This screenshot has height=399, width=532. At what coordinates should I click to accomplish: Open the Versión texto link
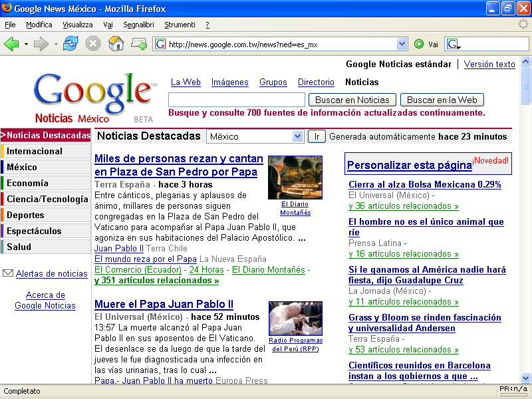[489, 64]
